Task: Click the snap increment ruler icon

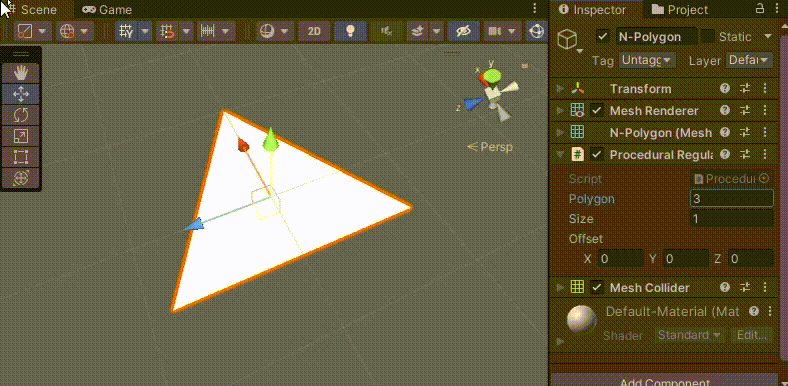Action: [x=208, y=31]
